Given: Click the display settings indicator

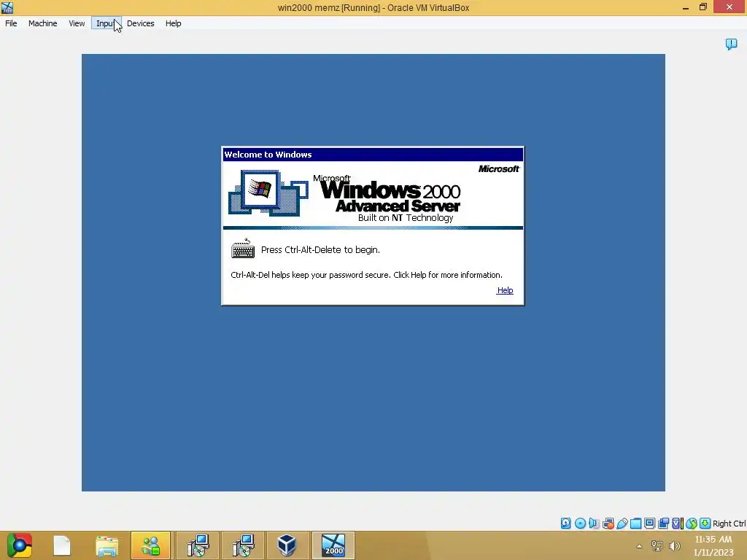Looking at the screenshot, I should coord(649,524).
